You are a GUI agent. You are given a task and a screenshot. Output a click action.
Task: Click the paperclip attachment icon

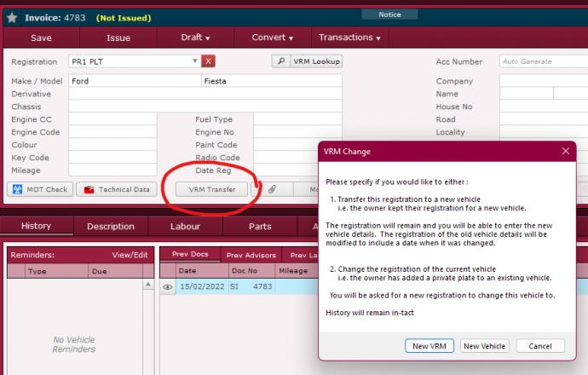click(x=273, y=189)
